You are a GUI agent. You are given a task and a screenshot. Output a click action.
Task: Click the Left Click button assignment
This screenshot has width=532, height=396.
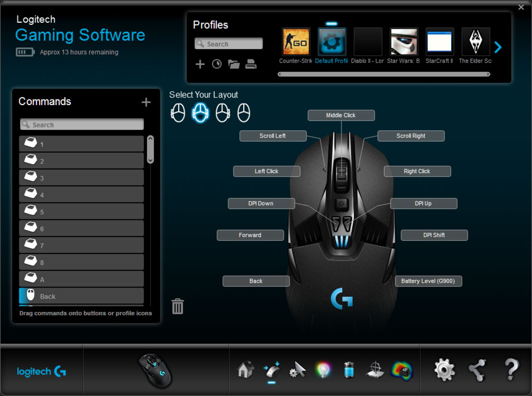click(266, 171)
